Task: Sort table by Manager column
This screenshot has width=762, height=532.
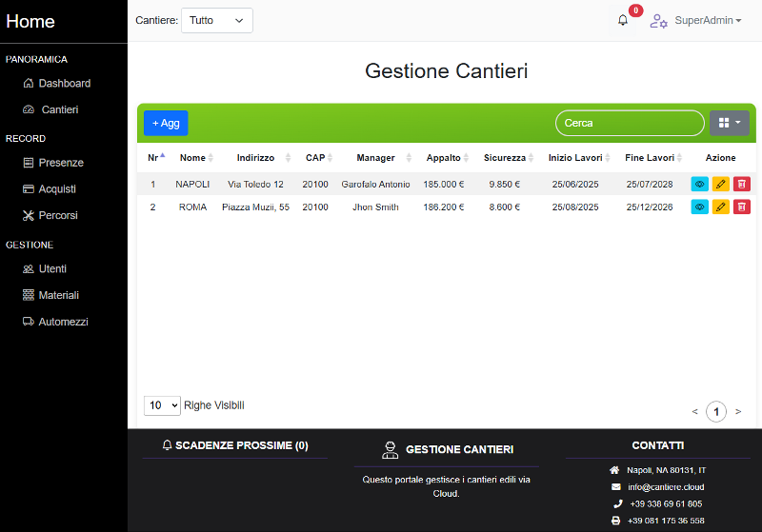Action: tap(384, 158)
